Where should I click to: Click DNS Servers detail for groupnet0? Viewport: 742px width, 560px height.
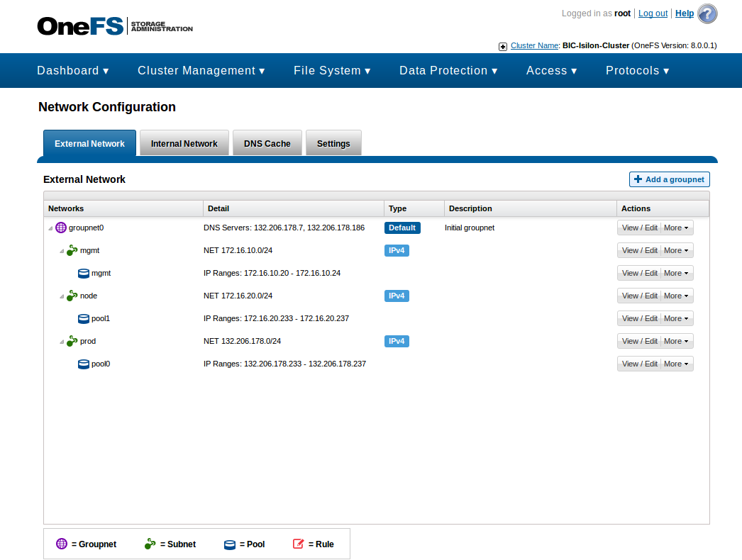[284, 228]
